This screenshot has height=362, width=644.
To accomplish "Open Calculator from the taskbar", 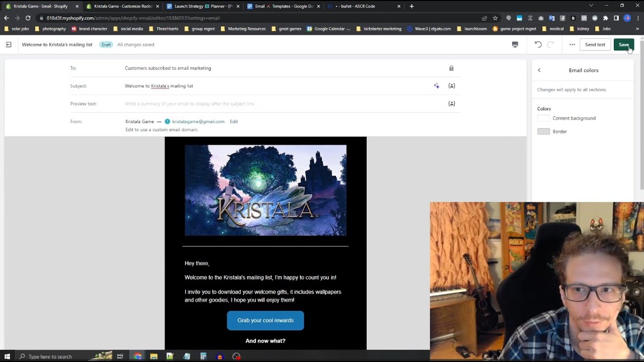I will pyautogui.click(x=203, y=356).
